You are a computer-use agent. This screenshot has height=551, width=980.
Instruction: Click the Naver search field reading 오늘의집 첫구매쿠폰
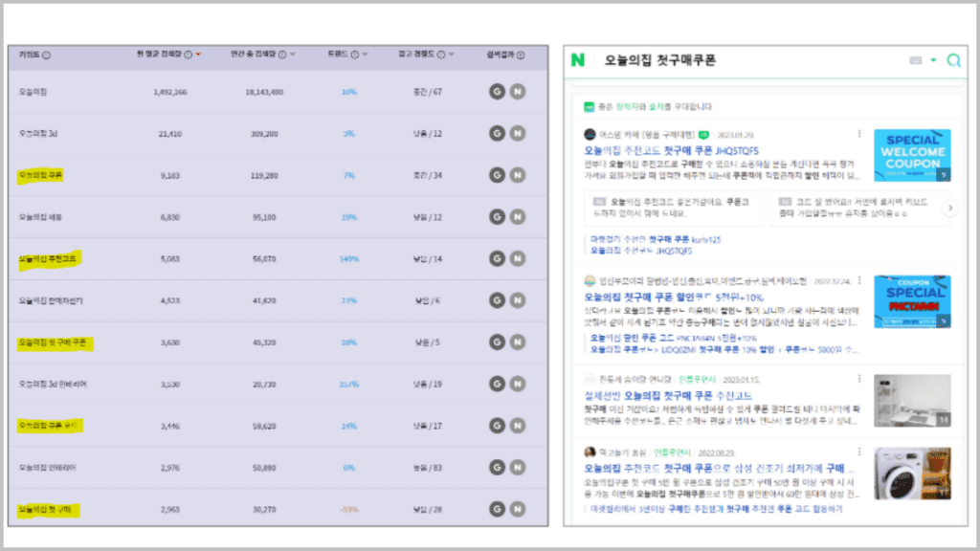pos(660,60)
